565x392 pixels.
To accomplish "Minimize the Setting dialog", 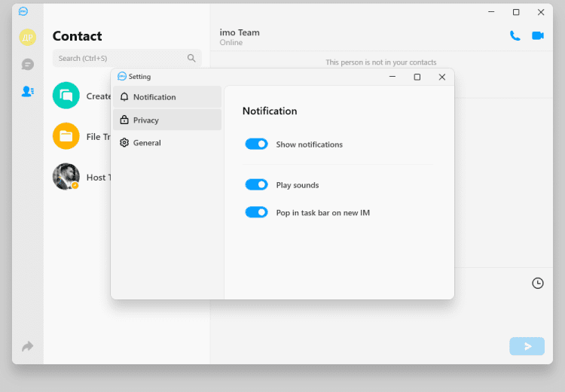I will [392, 77].
